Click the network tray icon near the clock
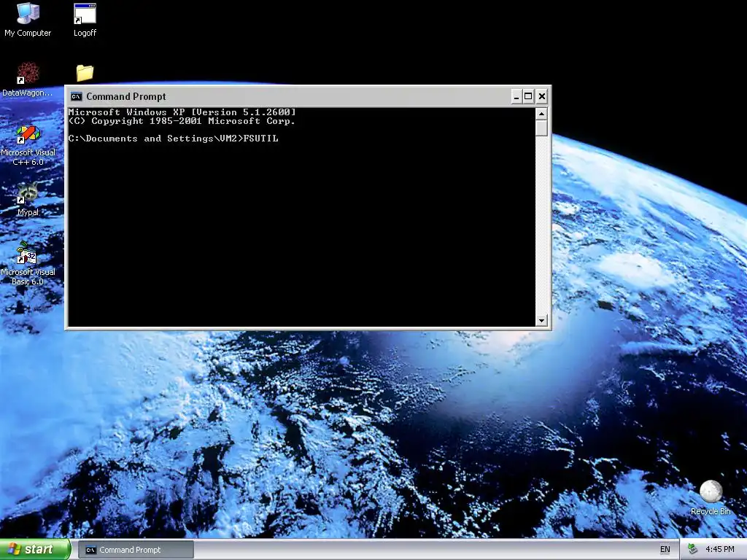The image size is (747, 560). 693,550
